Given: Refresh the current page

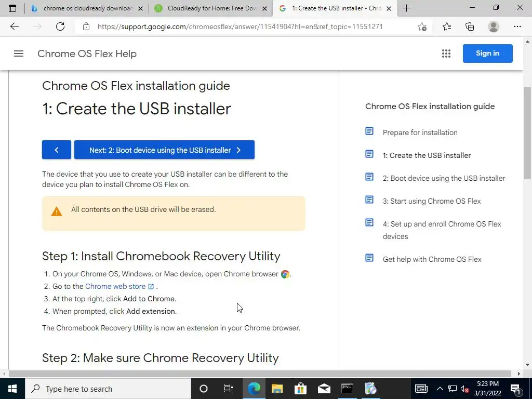Looking at the screenshot, I should coord(60,26).
